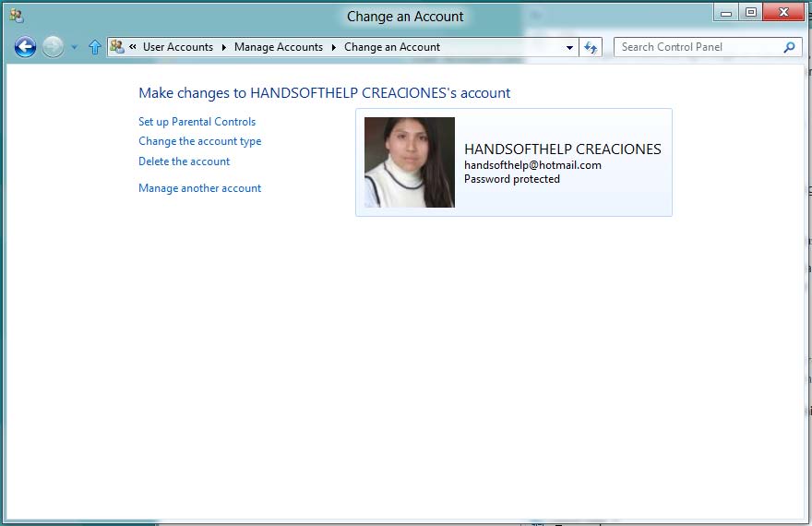Viewport: 812px width, 526px height.
Task: Expand the address bar history dropdown
Action: click(570, 47)
